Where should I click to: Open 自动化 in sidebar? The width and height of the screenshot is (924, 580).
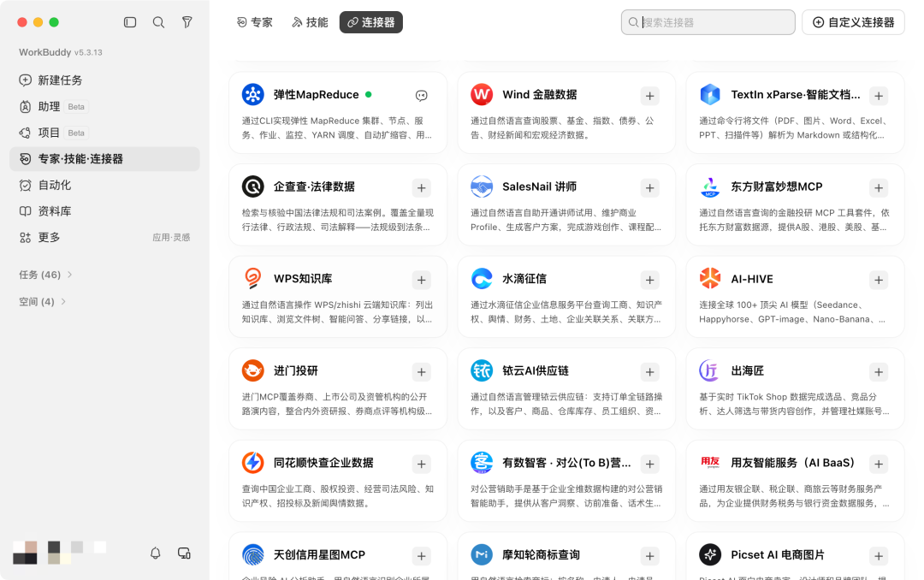(104, 185)
